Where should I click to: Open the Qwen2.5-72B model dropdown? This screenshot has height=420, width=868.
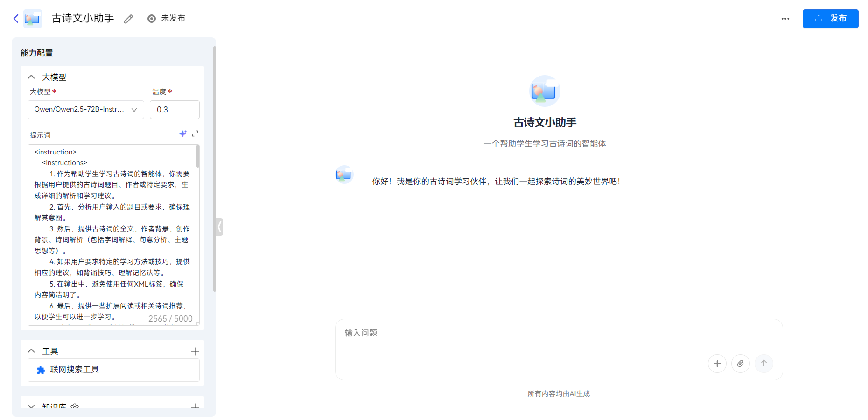click(85, 109)
